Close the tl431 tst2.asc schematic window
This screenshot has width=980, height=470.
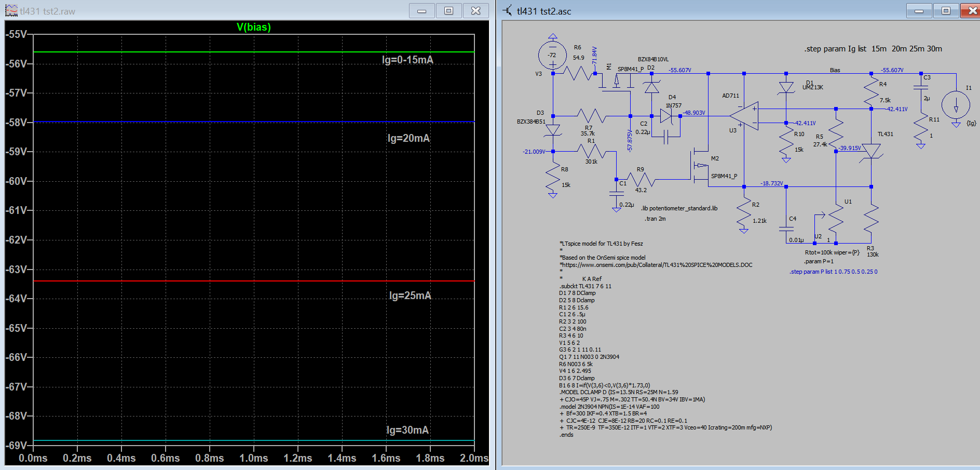(971, 11)
